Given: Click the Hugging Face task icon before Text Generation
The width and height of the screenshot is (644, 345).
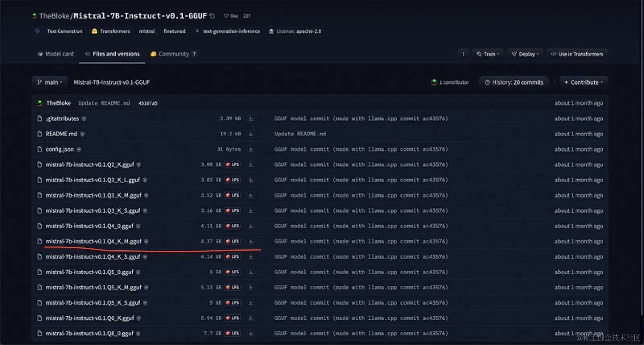Looking at the screenshot, I should pos(37,31).
